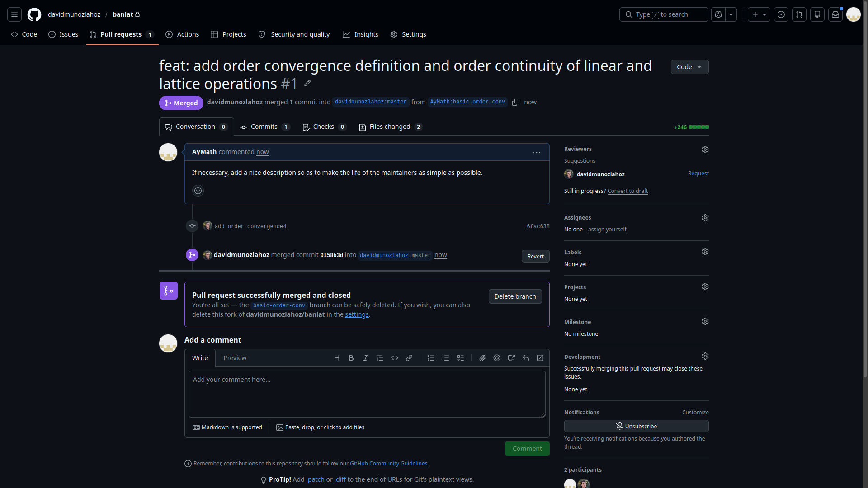Click Unsubscribe notifications button

pos(637,426)
